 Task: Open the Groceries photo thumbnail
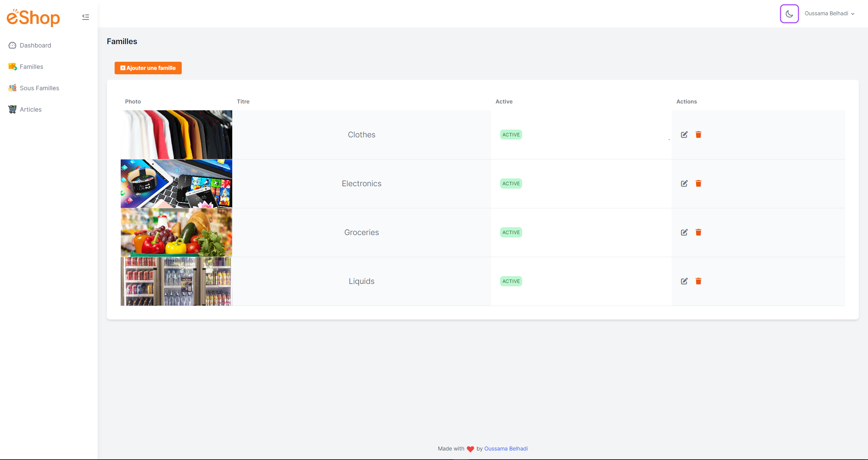[x=176, y=232]
